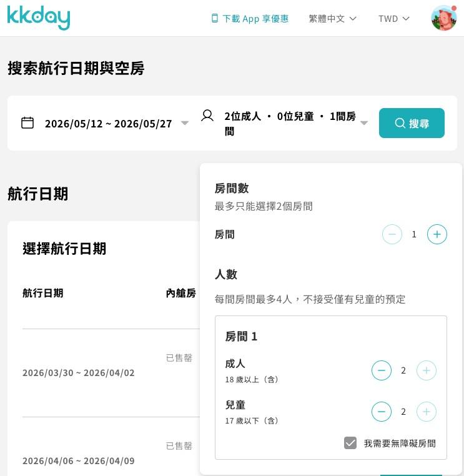This screenshot has width=464, height=476.
Task: Click the 搜尋 search button
Action: pyautogui.click(x=412, y=123)
